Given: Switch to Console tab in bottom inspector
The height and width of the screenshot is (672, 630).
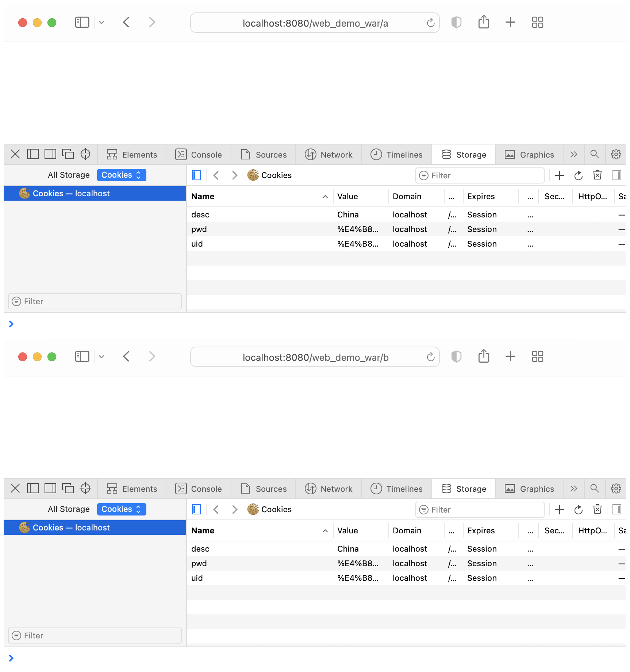Looking at the screenshot, I should coord(199,489).
